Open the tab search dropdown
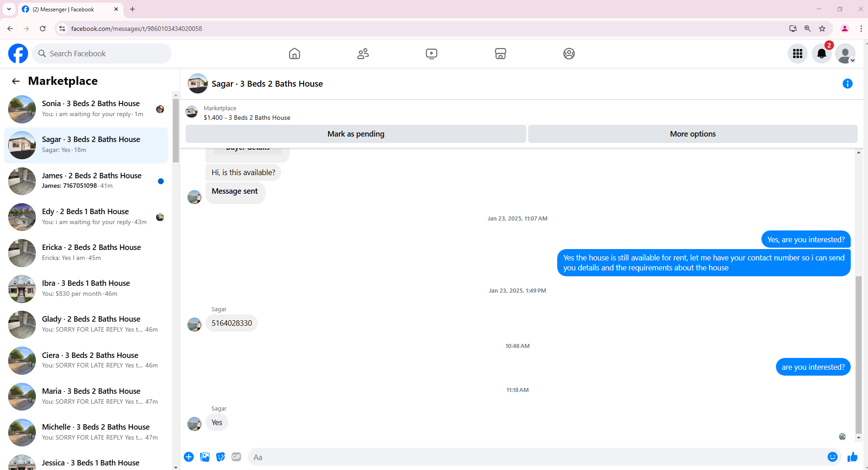 click(9, 9)
